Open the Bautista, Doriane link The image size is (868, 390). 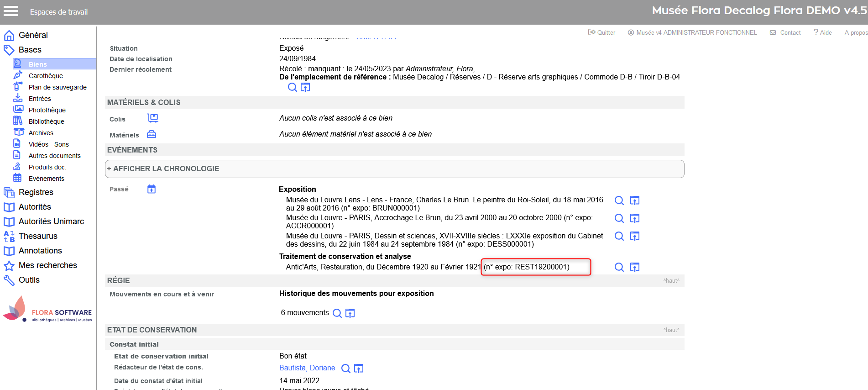click(307, 368)
